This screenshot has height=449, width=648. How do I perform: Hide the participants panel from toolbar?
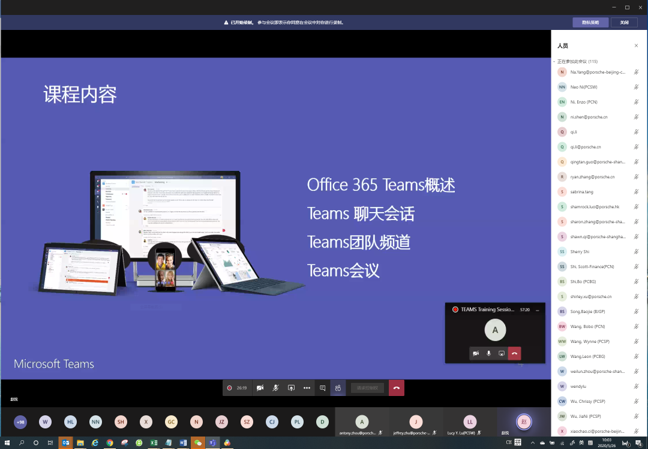(338, 388)
